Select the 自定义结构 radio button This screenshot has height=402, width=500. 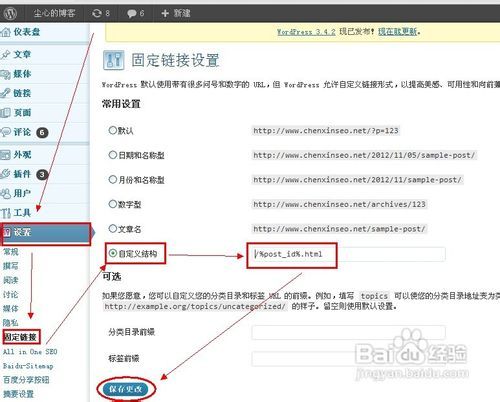click(x=113, y=253)
